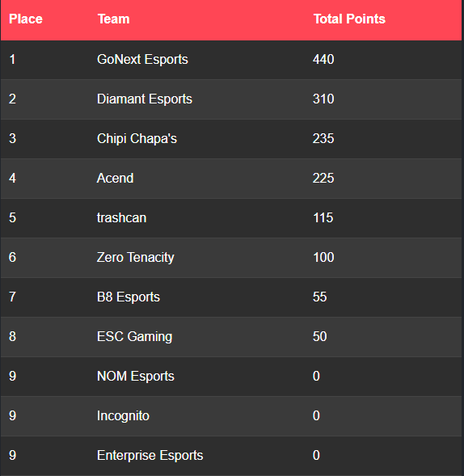Click the Place column header
The image size is (464, 476).
pyautogui.click(x=26, y=19)
